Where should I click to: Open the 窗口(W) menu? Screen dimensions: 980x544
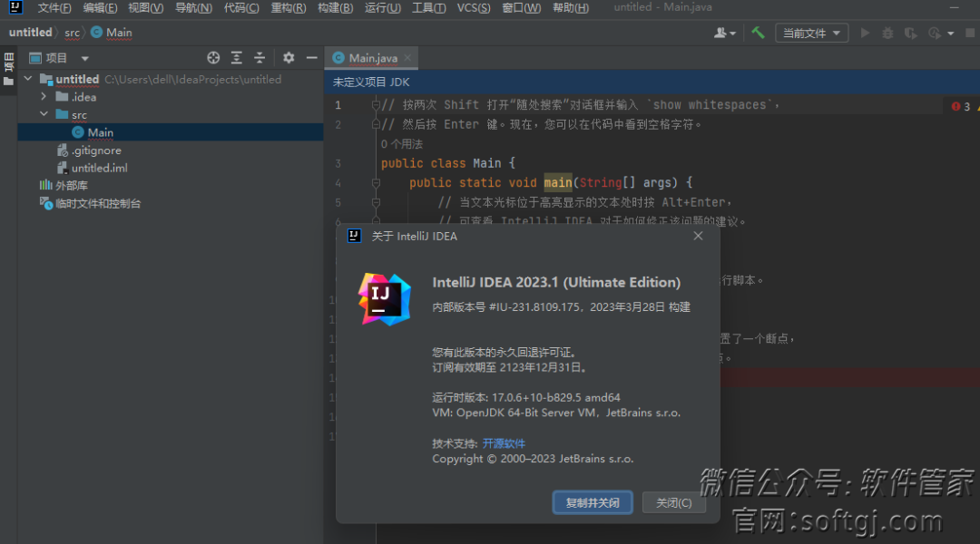pyautogui.click(x=521, y=8)
